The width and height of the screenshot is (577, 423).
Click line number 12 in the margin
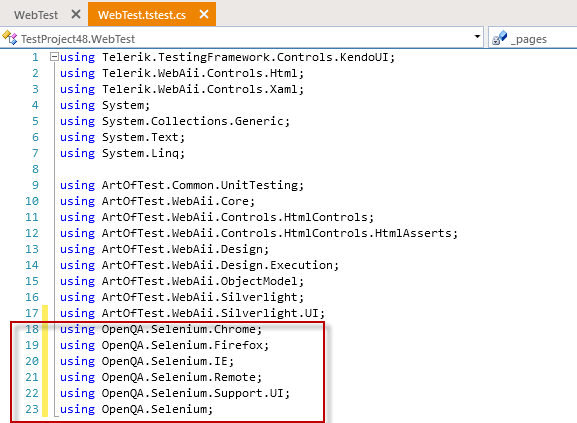(32, 233)
